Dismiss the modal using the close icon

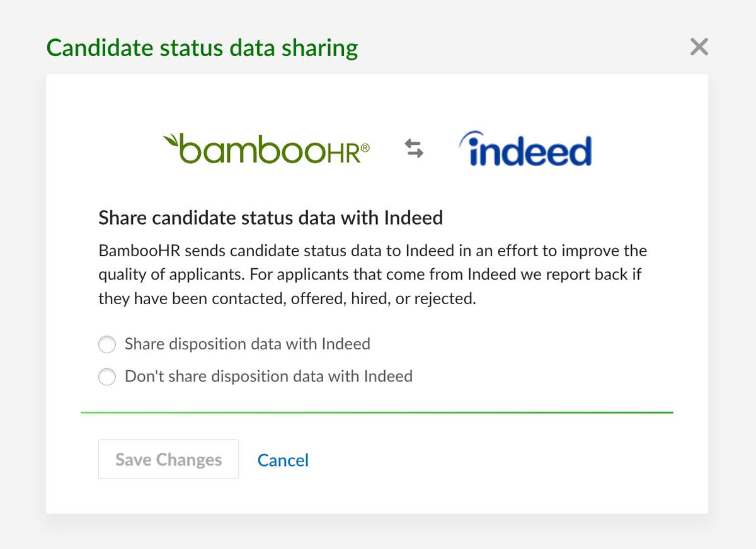(699, 47)
